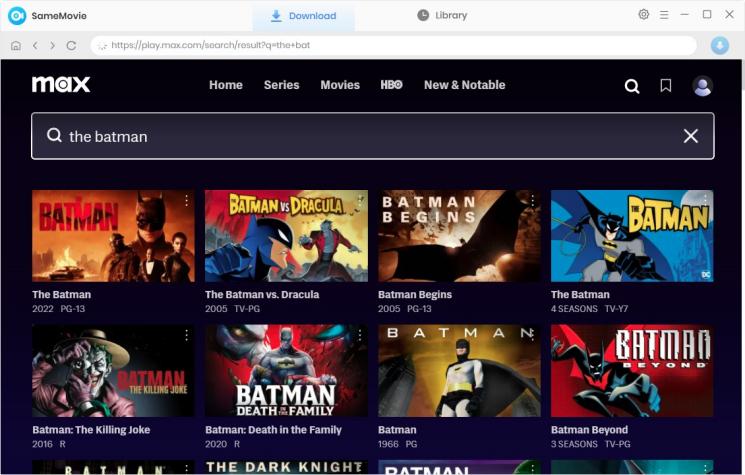The image size is (745, 475).
Task: Click the '4 SEASONS' text
Action: [574, 309]
